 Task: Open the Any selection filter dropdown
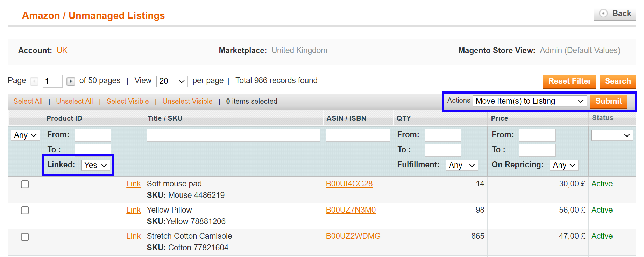(25, 135)
